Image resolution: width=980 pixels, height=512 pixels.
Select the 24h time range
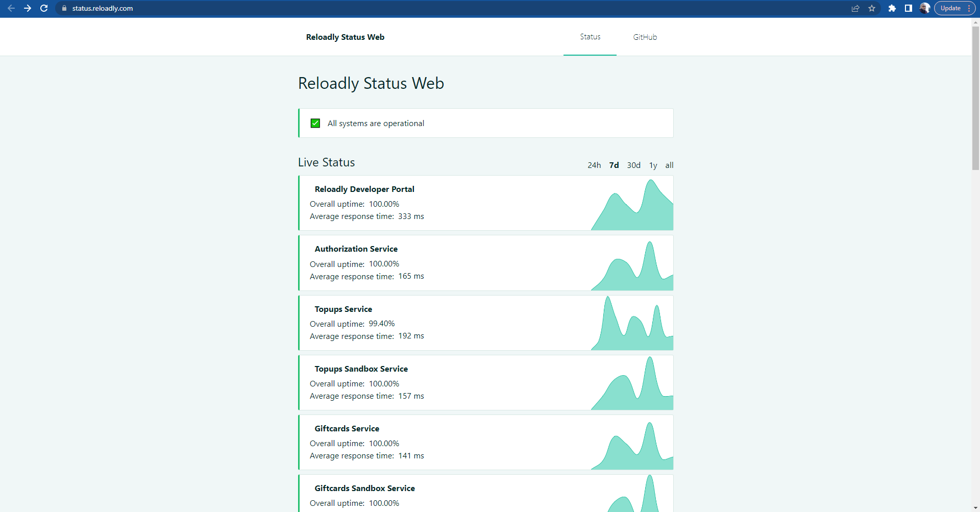pyautogui.click(x=594, y=165)
